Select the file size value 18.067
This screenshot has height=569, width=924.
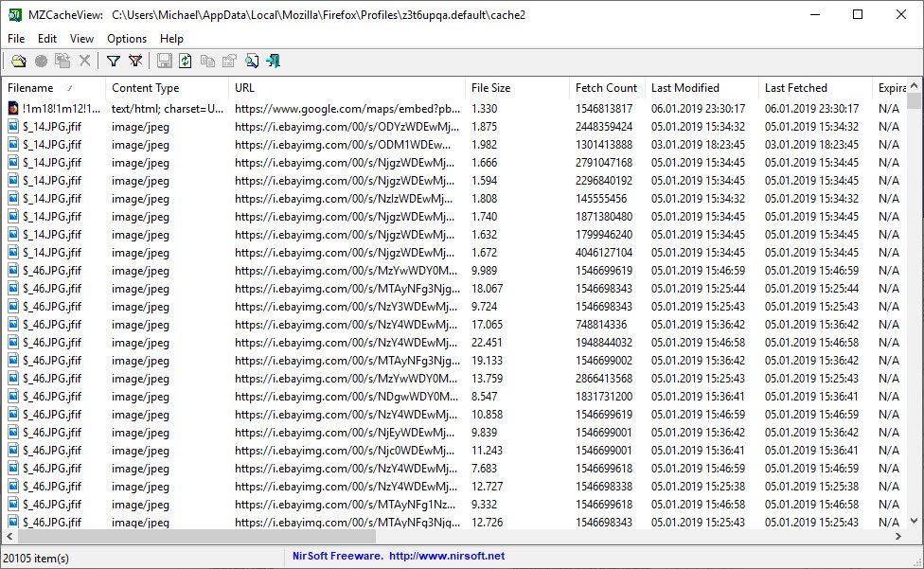[x=487, y=289]
